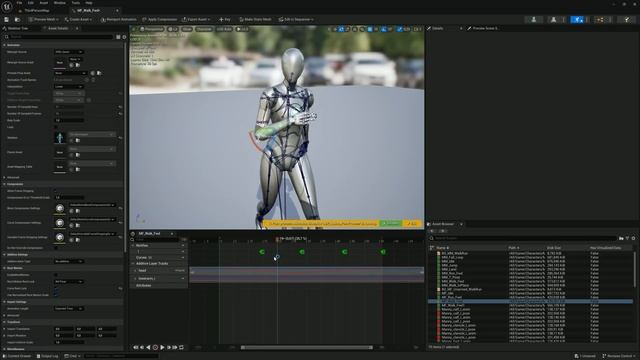Toggle Do Not Override Compression checkbox
Image resolution: width=640 pixels, height=360 pixels.
56,248
